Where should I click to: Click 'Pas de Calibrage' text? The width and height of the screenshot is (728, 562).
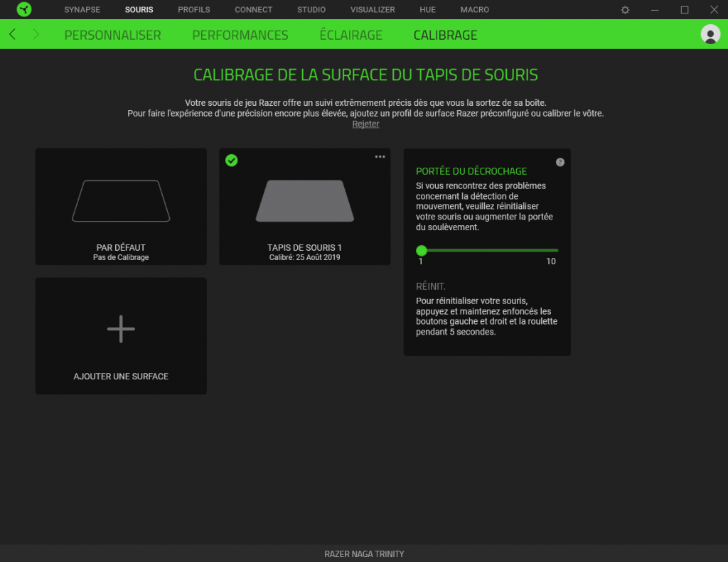121,257
